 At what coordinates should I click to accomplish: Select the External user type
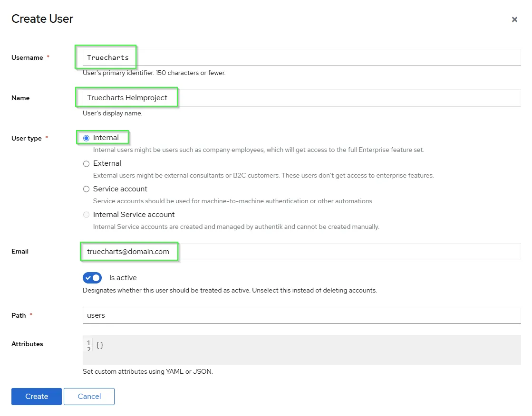point(86,163)
